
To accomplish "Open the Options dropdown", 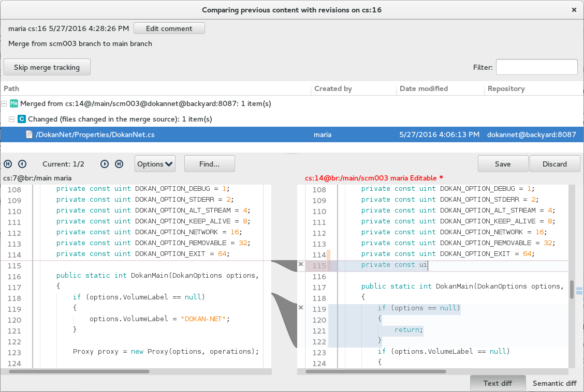I will (155, 164).
